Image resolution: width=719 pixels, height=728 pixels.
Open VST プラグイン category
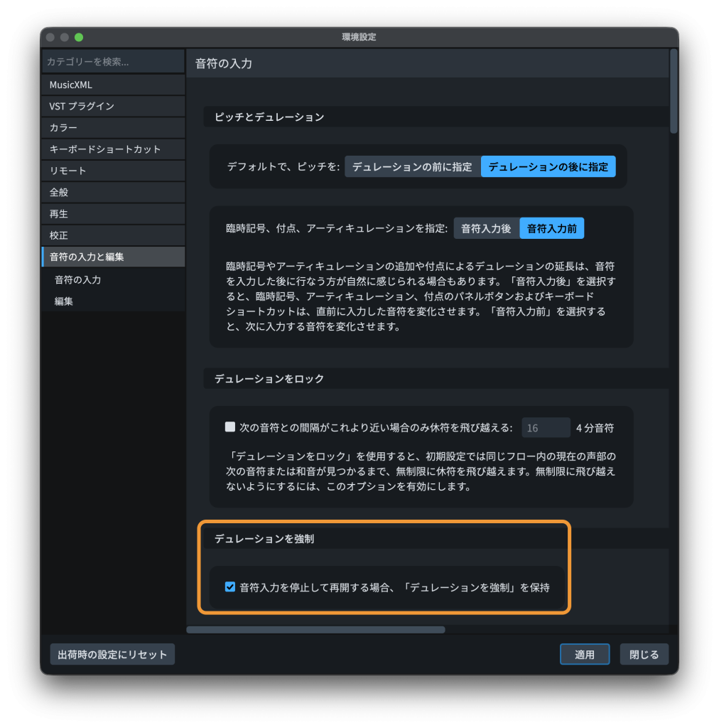113,106
